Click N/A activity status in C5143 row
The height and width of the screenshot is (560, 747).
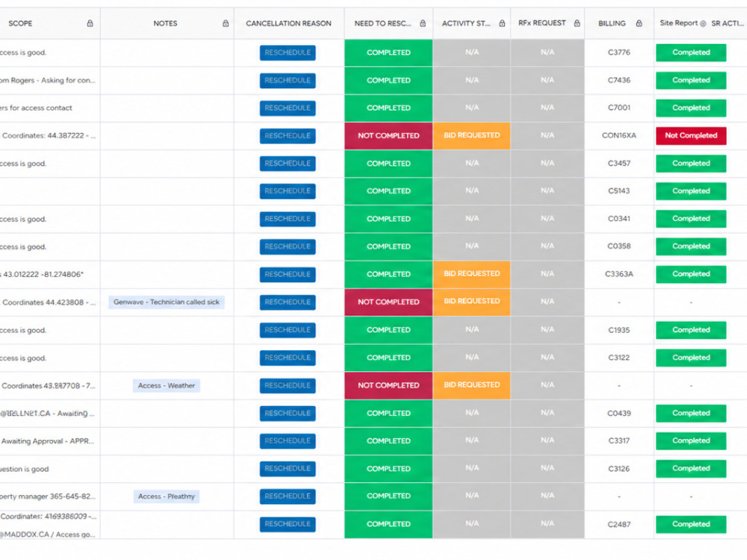471,190
